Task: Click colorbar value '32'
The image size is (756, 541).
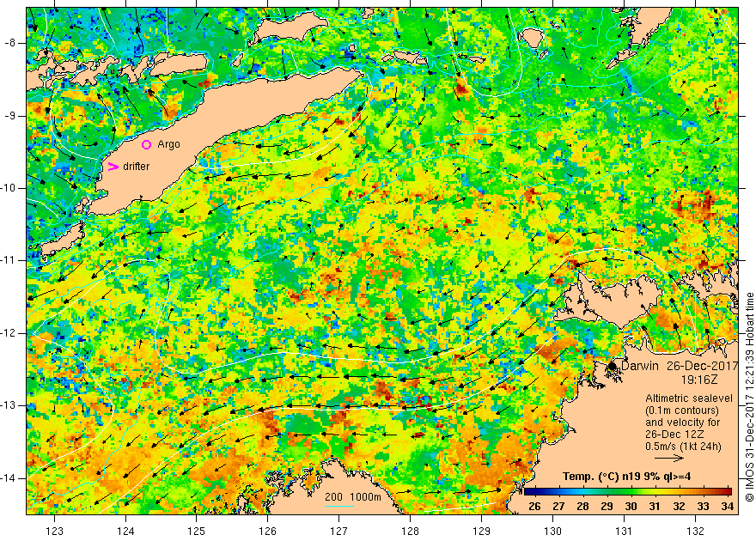Action: pos(679,507)
